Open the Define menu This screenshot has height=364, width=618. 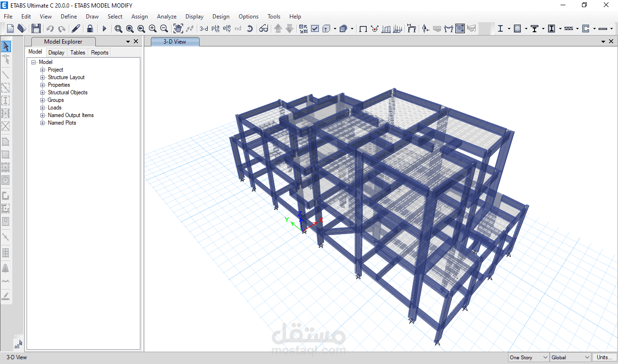click(x=69, y=16)
